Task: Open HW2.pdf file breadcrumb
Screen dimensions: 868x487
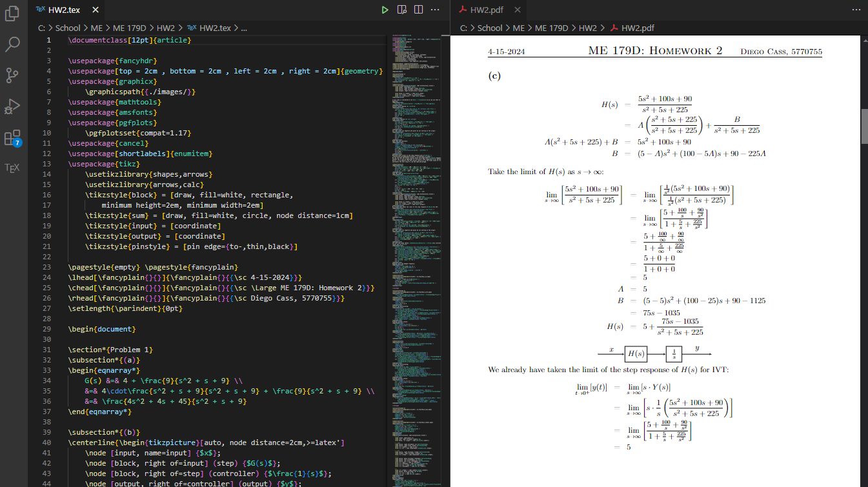Action: click(632, 28)
